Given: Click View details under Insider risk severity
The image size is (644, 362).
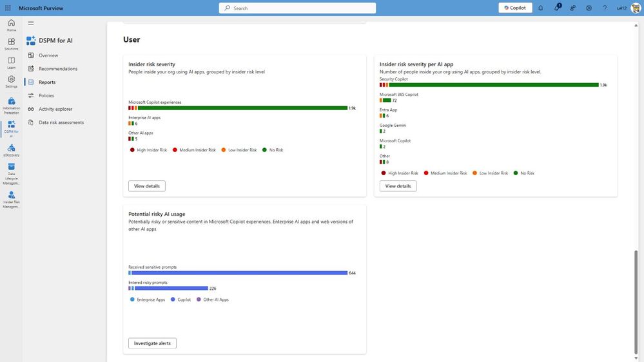Looking at the screenshot, I should (146, 186).
